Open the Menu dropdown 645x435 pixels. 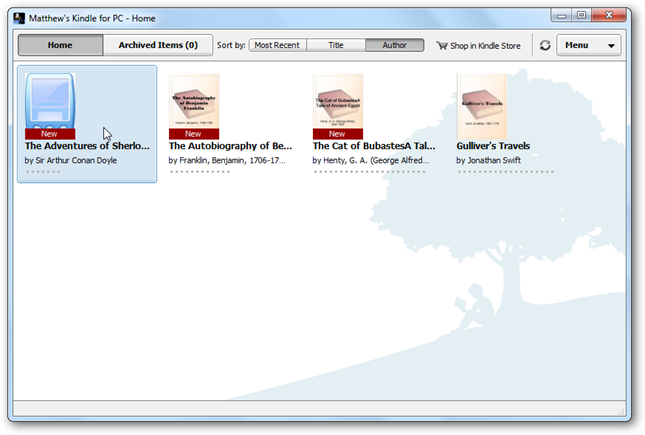tap(589, 45)
